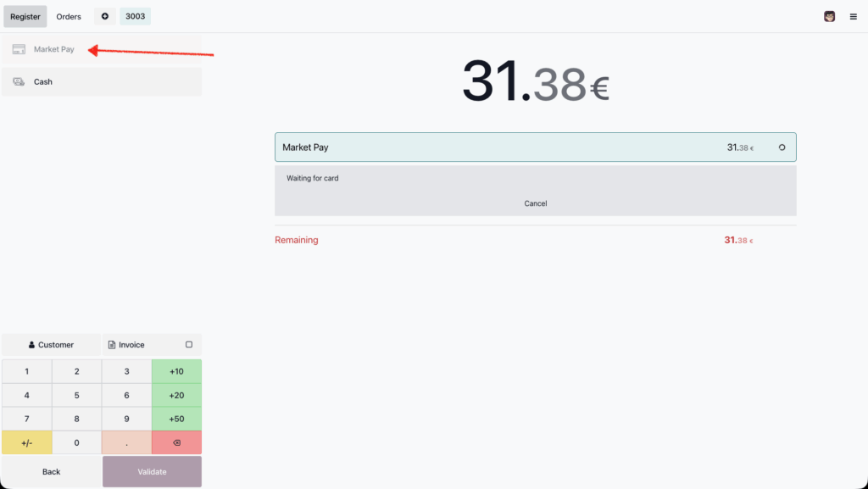The width and height of the screenshot is (868, 489).
Task: Tap numpad key 5
Action: point(77,396)
